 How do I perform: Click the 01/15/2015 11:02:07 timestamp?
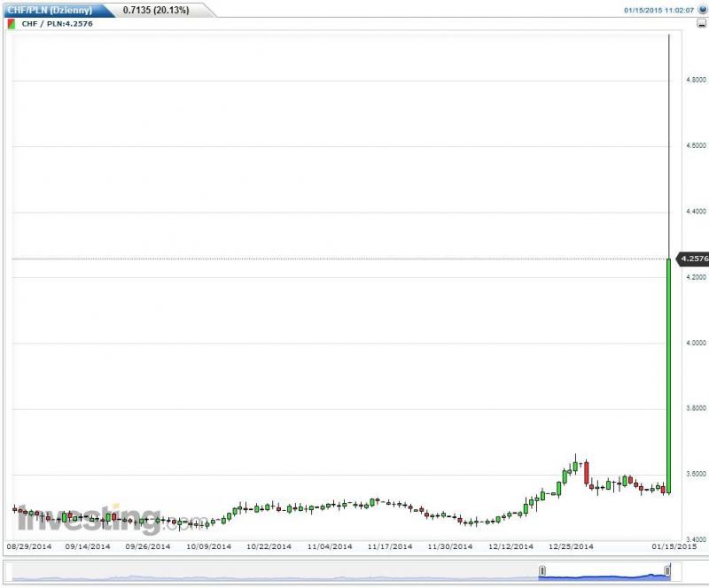[658, 11]
